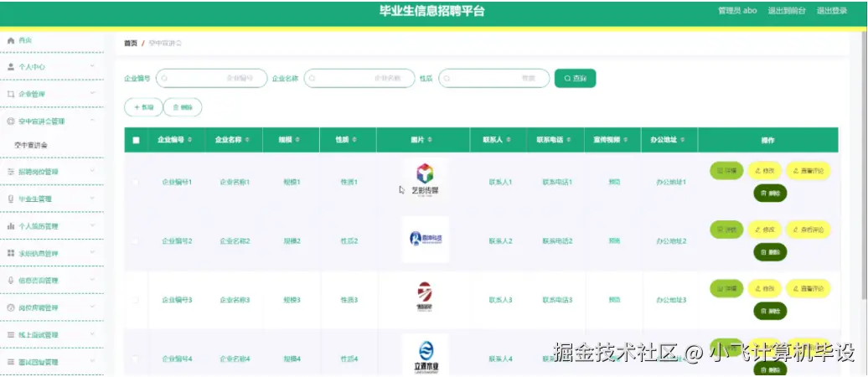
Task: Click 管理员 abo in the header
Action: click(737, 11)
